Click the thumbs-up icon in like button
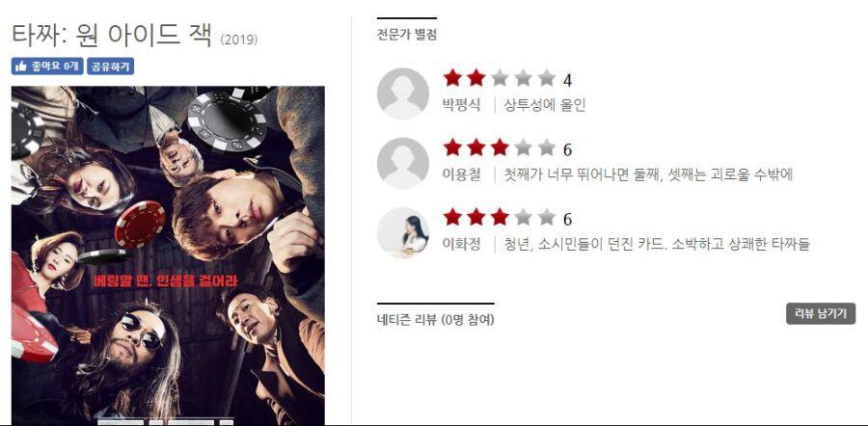 coord(21,67)
